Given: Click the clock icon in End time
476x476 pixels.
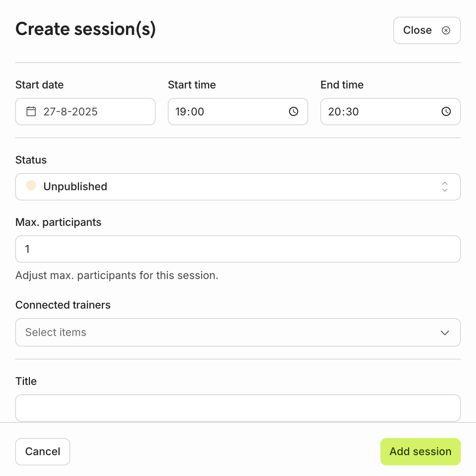Looking at the screenshot, I should coord(446,112).
